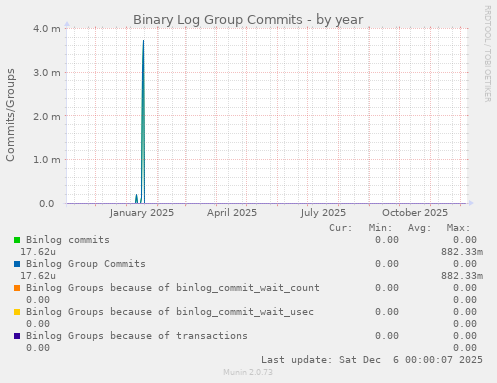Click "Binlog Groups because of binlog_commit_wait_count" label

[x=173, y=288]
